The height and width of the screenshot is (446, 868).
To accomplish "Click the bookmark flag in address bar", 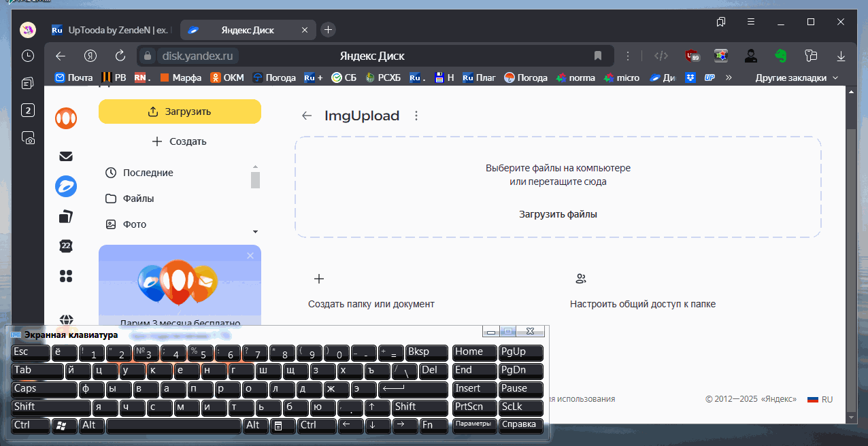I will (598, 56).
